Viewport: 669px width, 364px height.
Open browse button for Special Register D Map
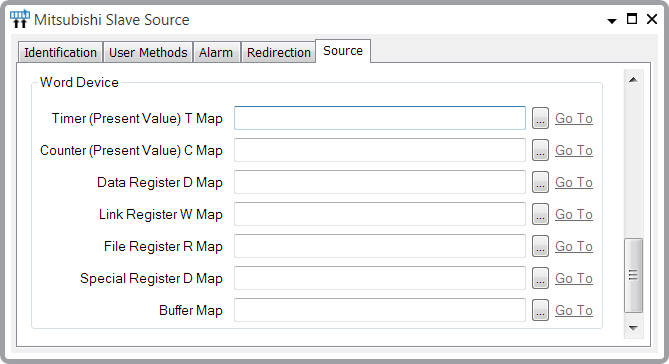540,278
